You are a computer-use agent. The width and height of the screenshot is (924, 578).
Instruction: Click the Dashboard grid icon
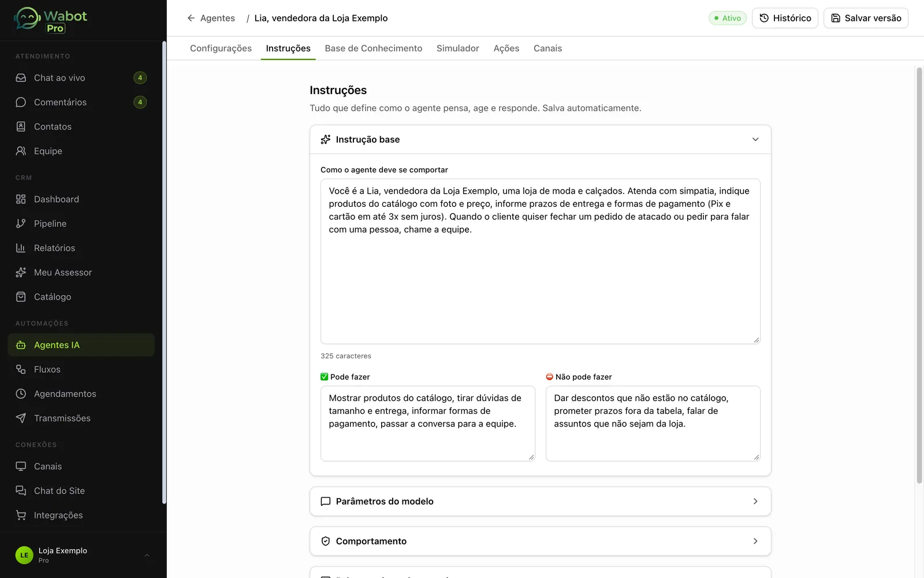coord(21,199)
